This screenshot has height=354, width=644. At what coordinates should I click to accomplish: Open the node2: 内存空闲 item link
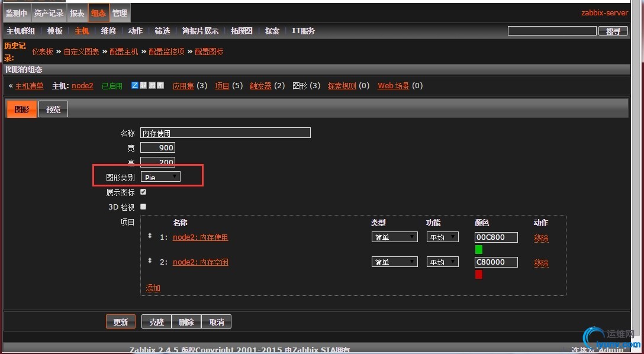pyautogui.click(x=201, y=262)
